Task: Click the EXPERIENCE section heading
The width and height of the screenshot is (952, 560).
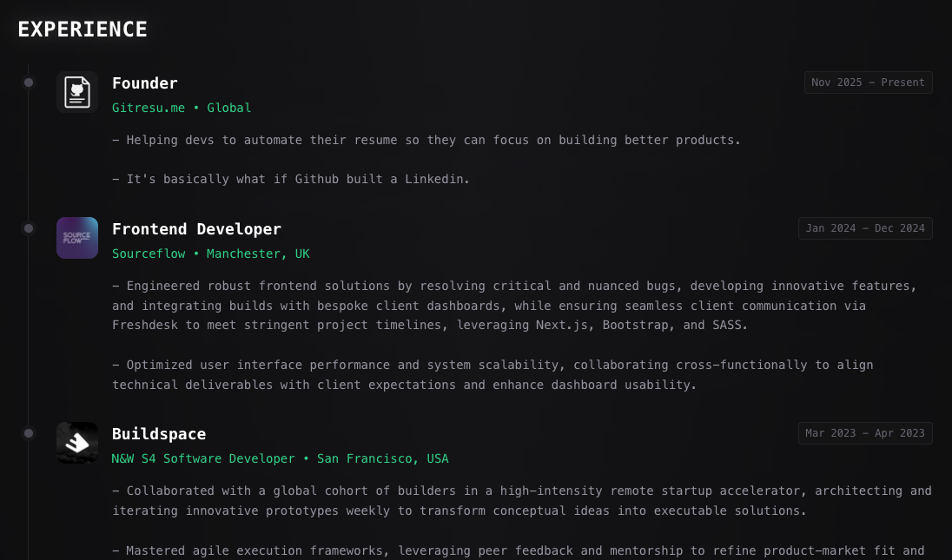Action: [83, 30]
